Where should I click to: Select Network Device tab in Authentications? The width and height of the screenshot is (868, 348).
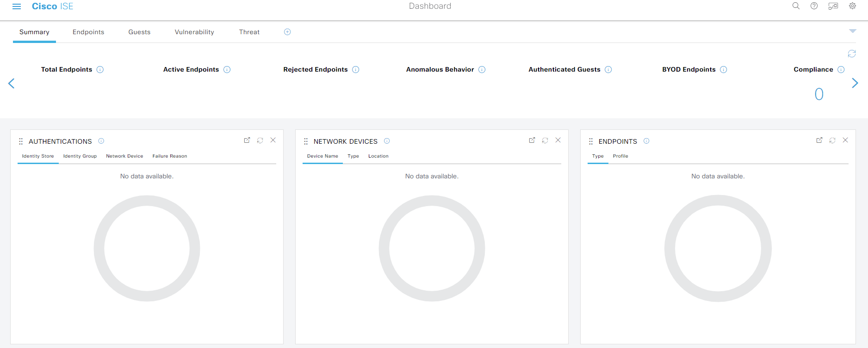pos(124,156)
